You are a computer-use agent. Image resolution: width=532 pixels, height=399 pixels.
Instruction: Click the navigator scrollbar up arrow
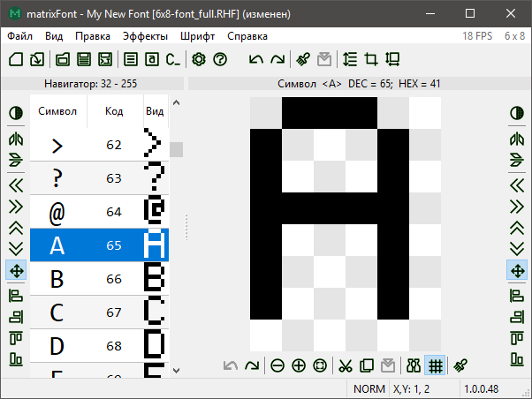coord(176,102)
